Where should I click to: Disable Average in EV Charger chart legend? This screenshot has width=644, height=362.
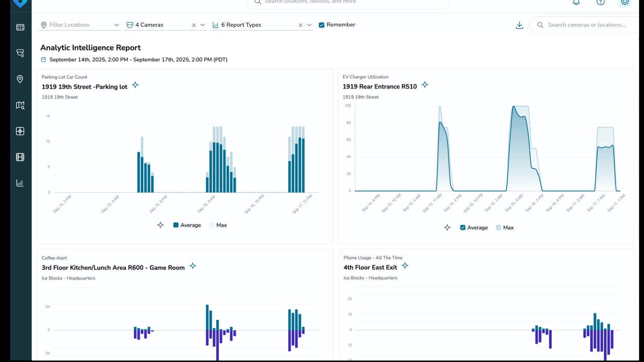pos(462,227)
